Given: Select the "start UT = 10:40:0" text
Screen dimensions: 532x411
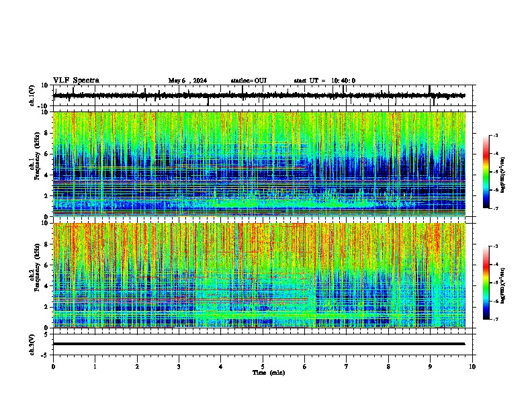Looking at the screenshot, I should (x=324, y=81).
